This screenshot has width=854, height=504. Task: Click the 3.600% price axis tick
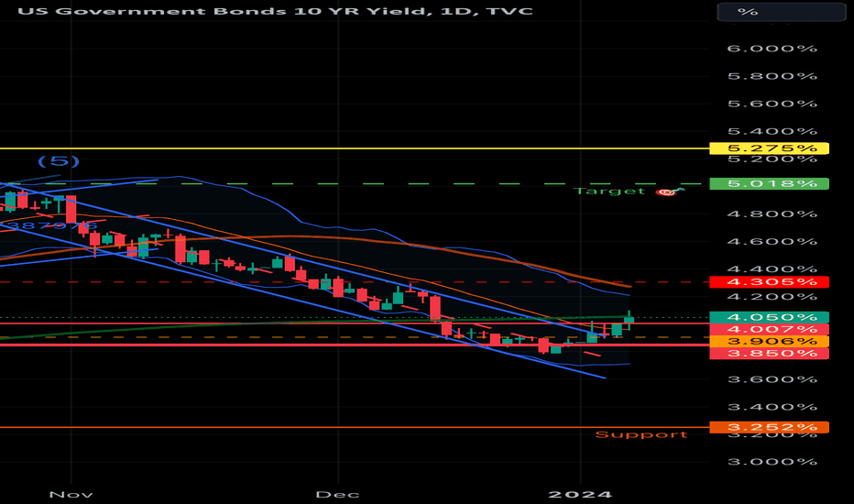pyautogui.click(x=772, y=379)
